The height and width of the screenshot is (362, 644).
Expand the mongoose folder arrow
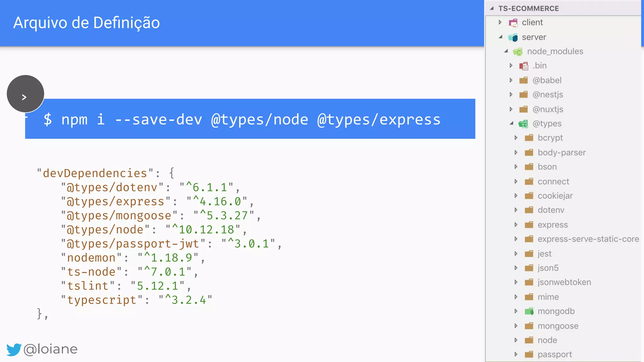tap(516, 326)
